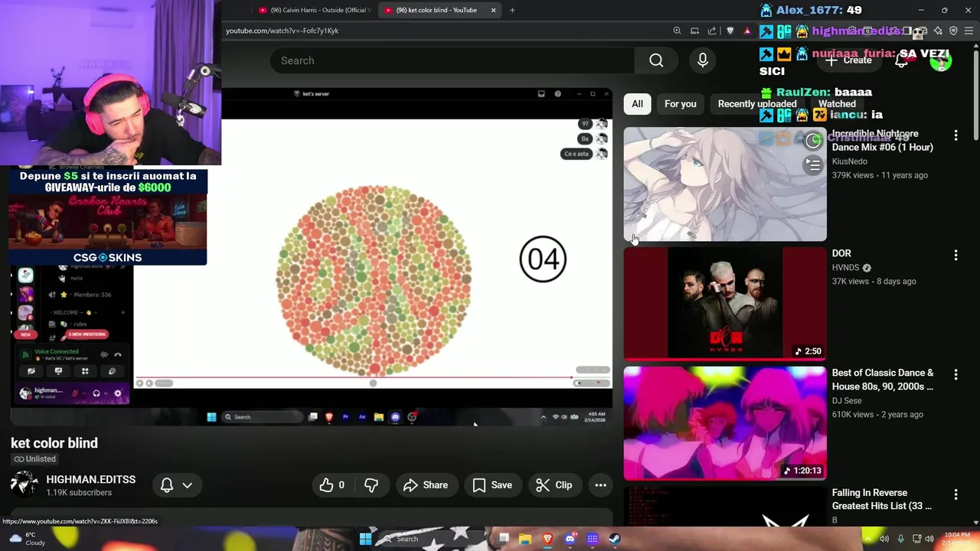Open options menu for Falling In Reverse video

(x=955, y=494)
